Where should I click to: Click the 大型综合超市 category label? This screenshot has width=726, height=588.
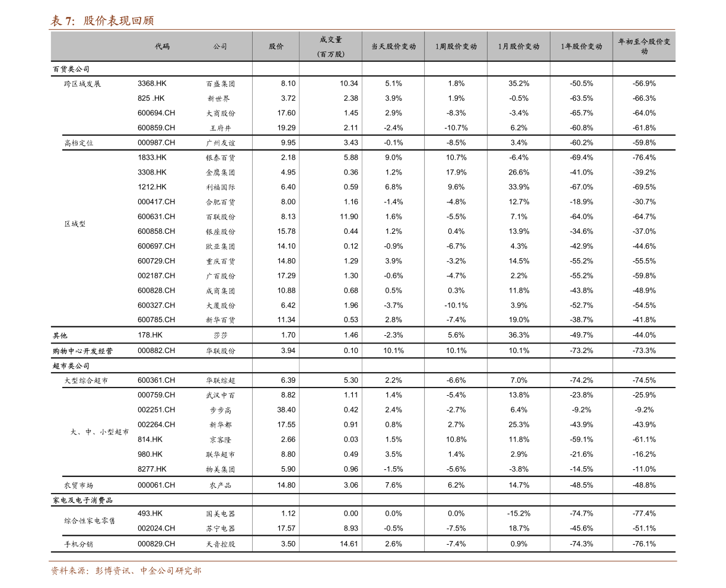coord(86,381)
